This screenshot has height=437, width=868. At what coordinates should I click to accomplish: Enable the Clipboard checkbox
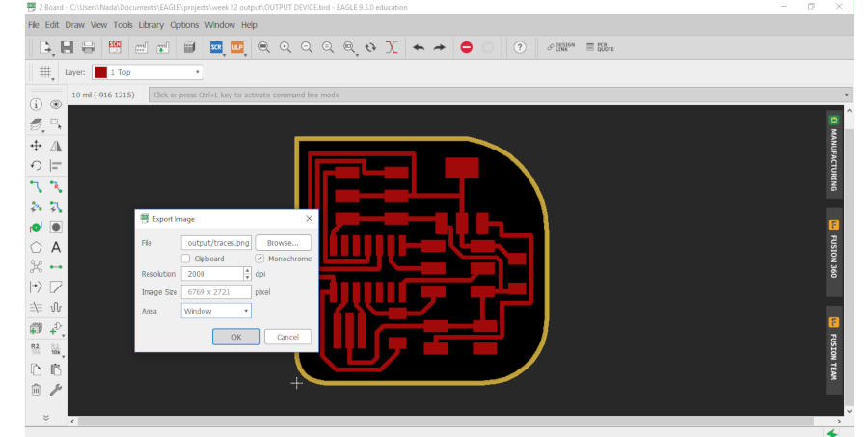(x=186, y=259)
